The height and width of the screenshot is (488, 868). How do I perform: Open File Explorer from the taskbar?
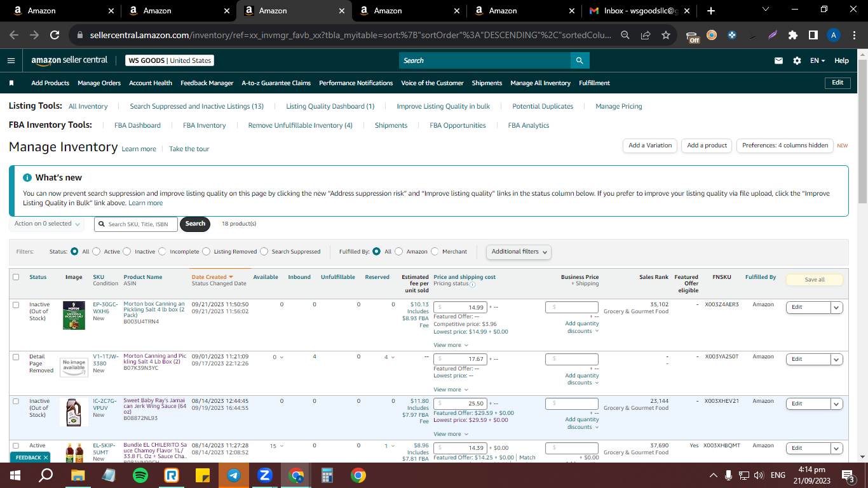[78, 475]
